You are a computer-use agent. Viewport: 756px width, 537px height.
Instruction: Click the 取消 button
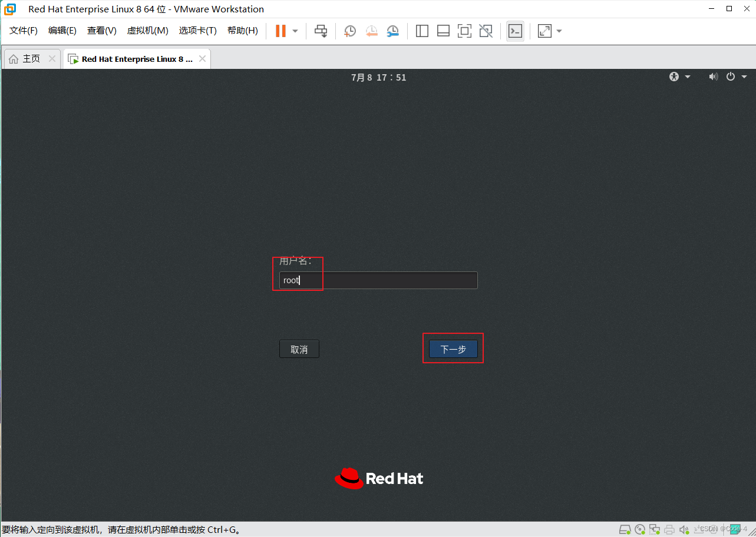[299, 349]
